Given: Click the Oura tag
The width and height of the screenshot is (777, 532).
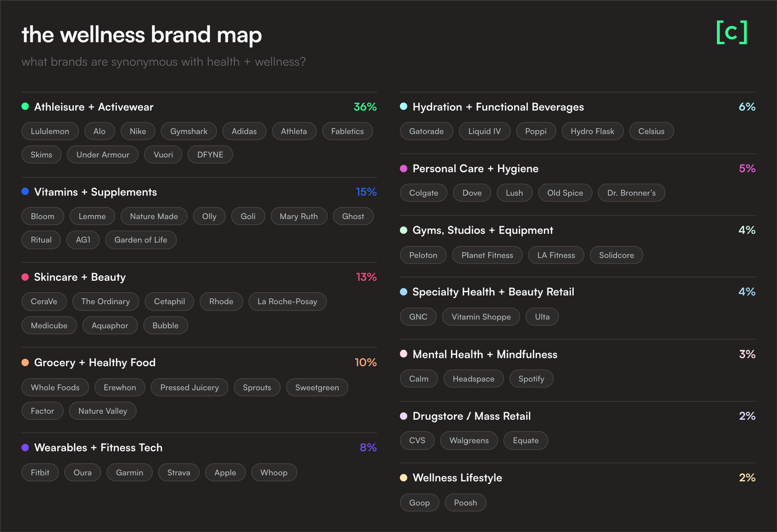Looking at the screenshot, I should 83,472.
